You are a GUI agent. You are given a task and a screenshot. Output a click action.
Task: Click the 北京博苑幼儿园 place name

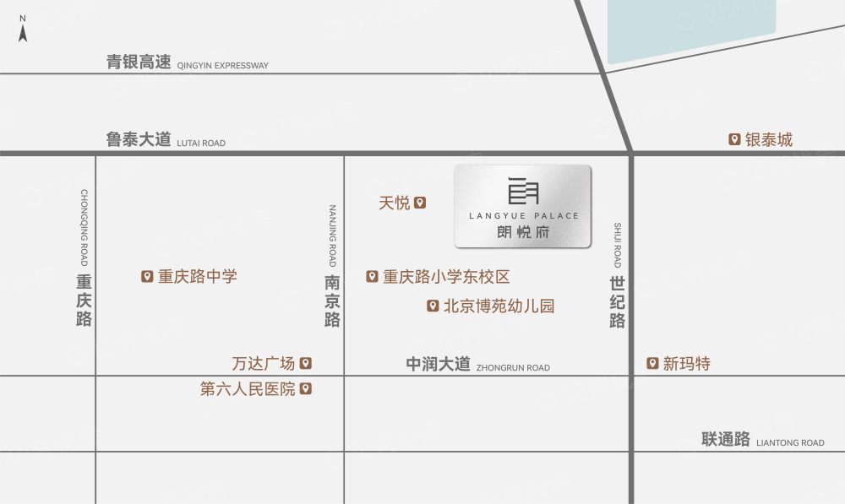coord(499,306)
